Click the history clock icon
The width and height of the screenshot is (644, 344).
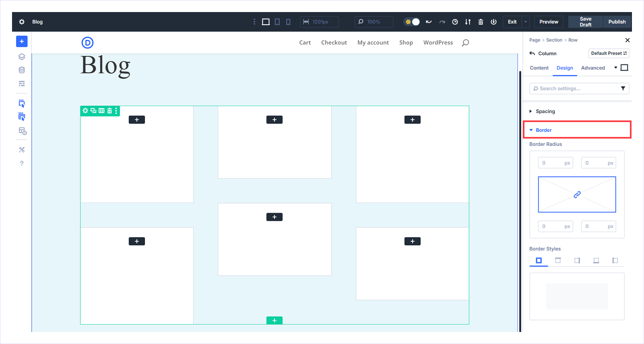click(x=455, y=22)
